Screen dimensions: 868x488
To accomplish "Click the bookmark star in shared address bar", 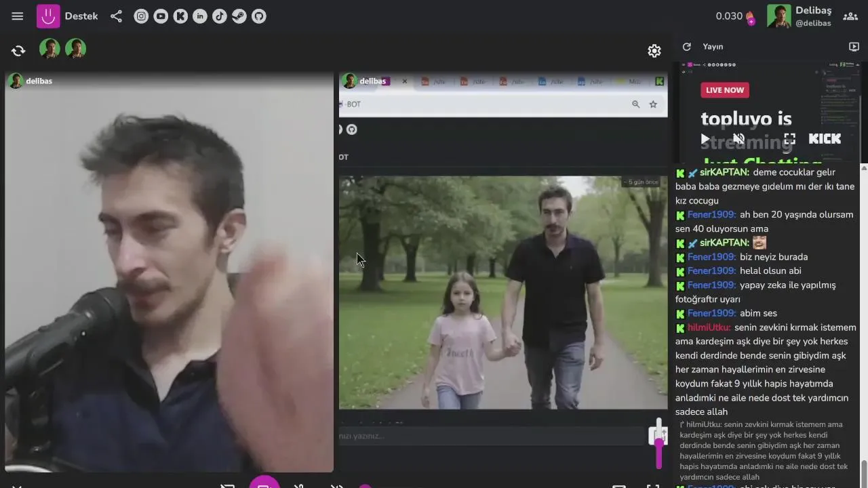I will tap(653, 104).
